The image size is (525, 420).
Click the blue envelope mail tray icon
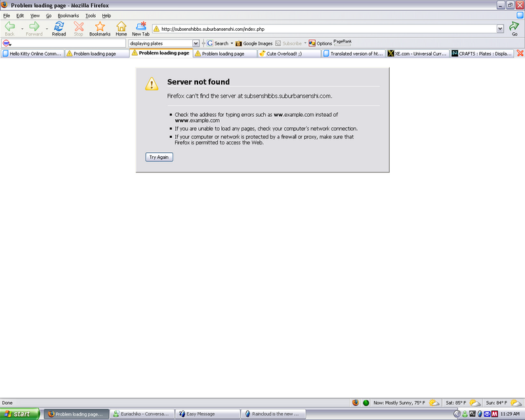487,414
